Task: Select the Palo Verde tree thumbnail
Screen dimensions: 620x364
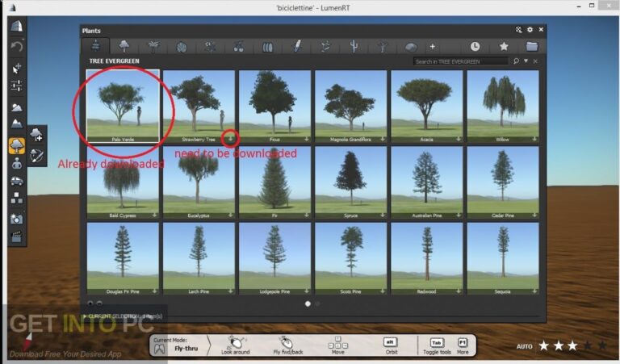Action: pos(123,106)
